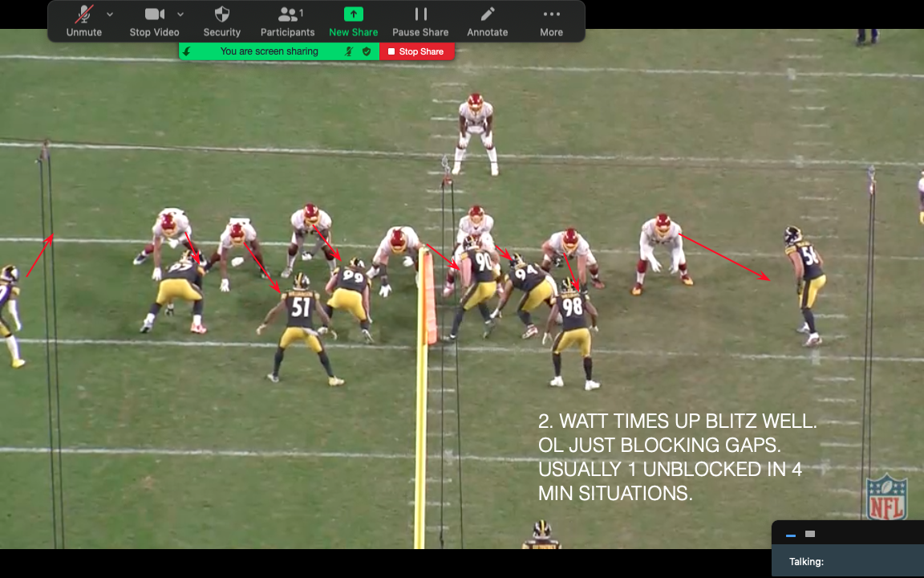This screenshot has height=578, width=924.
Task: Click the red Stop Share button
Action: click(x=418, y=51)
